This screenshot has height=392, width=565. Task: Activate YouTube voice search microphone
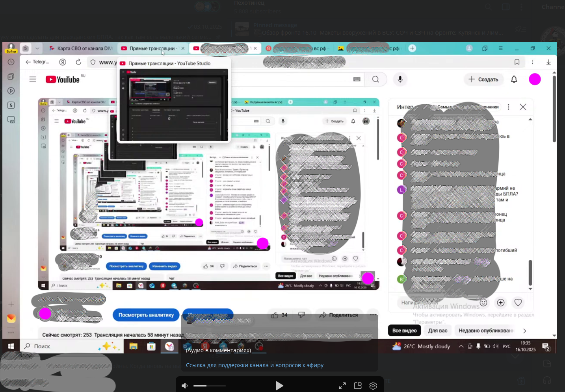point(400,80)
